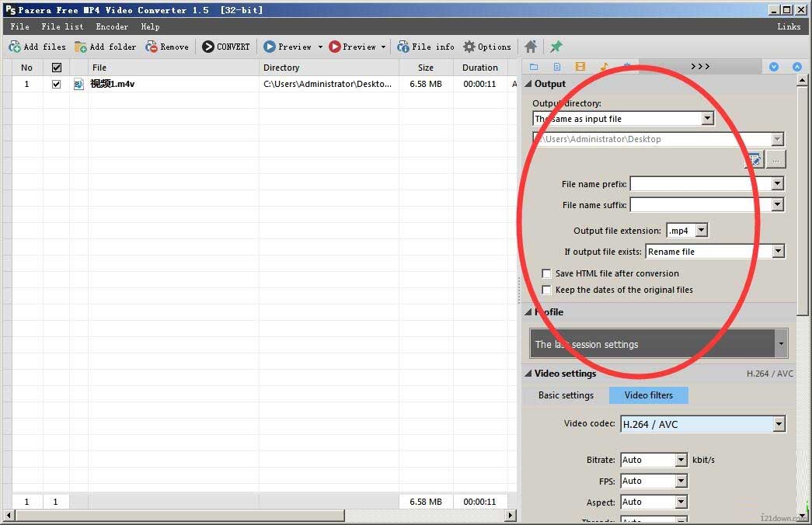Open the Encoder menu
Viewport: 812px width, 525px height.
click(112, 26)
